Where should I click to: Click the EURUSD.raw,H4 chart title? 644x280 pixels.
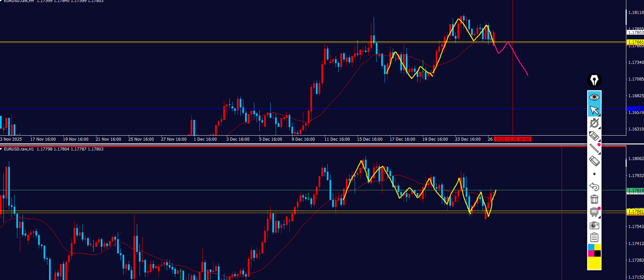tap(19, 1)
